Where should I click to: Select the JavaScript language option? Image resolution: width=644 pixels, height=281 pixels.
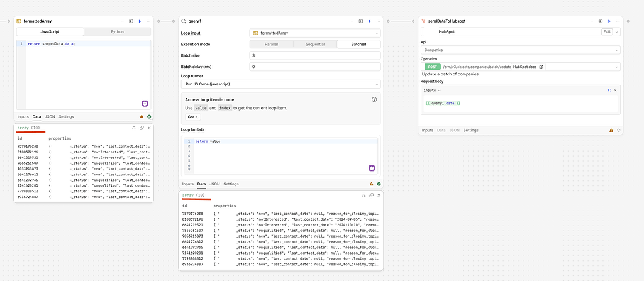(x=50, y=32)
